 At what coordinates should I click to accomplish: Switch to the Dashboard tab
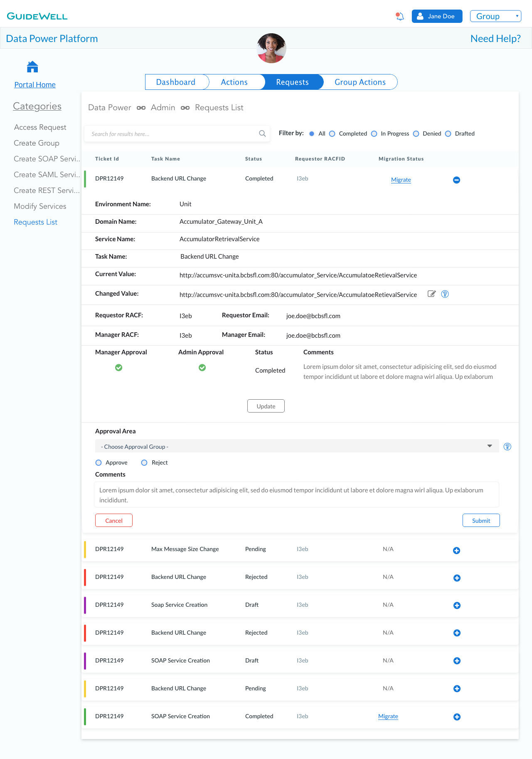pos(176,82)
